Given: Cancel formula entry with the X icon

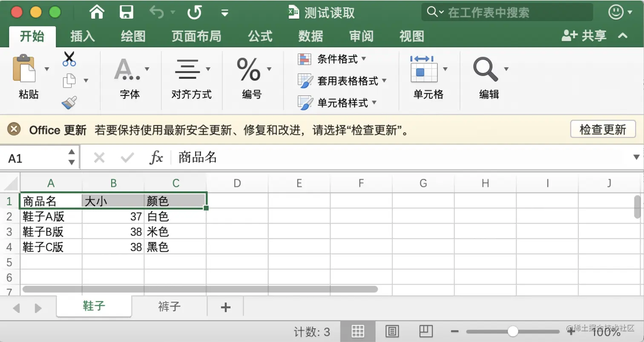Looking at the screenshot, I should pos(99,158).
